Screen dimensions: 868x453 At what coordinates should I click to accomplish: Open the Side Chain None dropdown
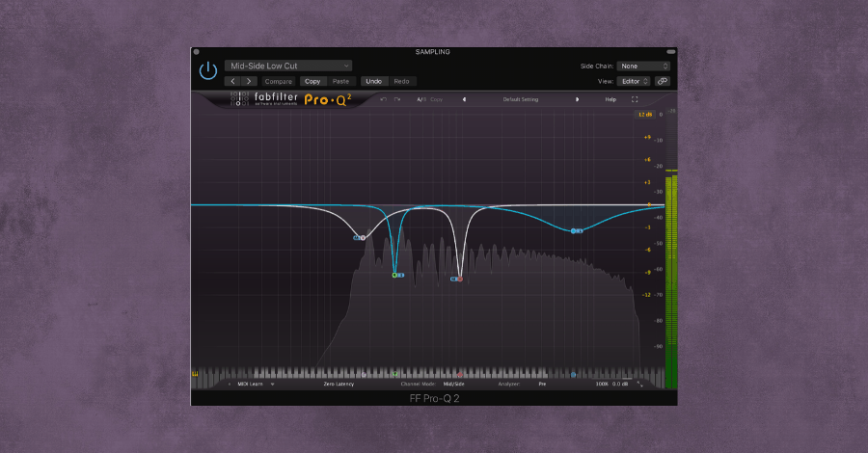click(643, 66)
